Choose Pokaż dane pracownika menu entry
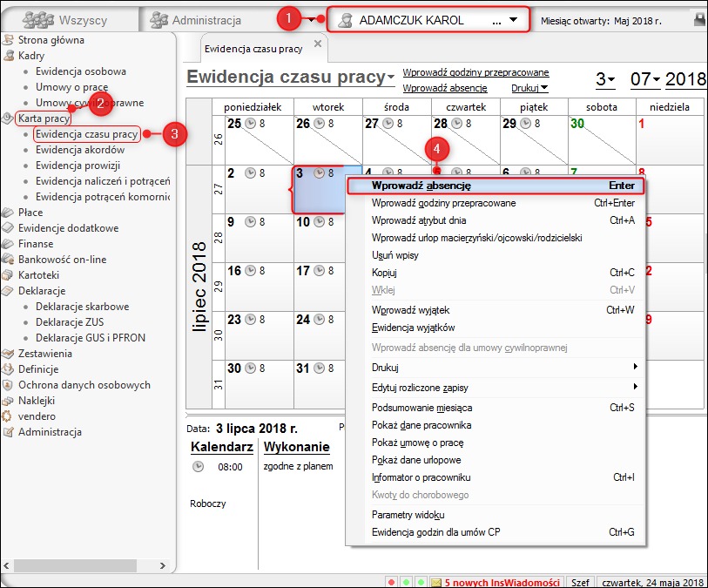This screenshot has width=708, height=588. tap(496, 425)
